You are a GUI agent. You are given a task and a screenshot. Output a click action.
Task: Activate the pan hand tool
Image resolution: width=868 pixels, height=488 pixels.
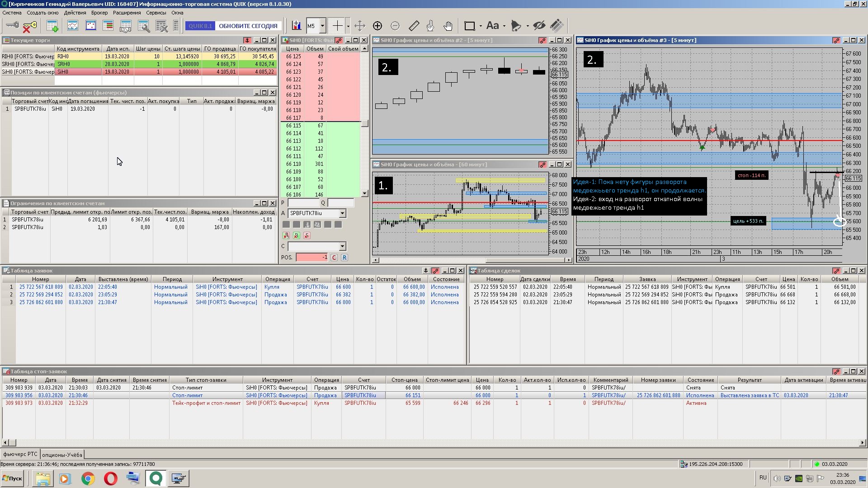448,26
